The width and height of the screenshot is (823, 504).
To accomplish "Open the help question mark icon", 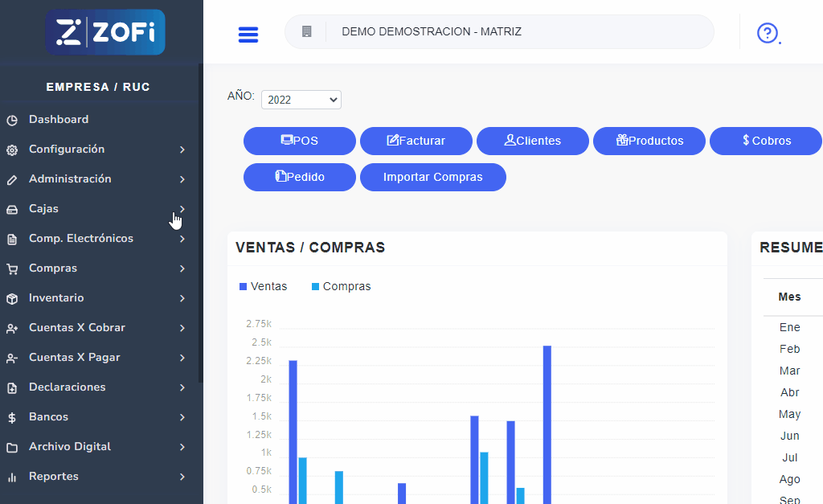I will 768,33.
